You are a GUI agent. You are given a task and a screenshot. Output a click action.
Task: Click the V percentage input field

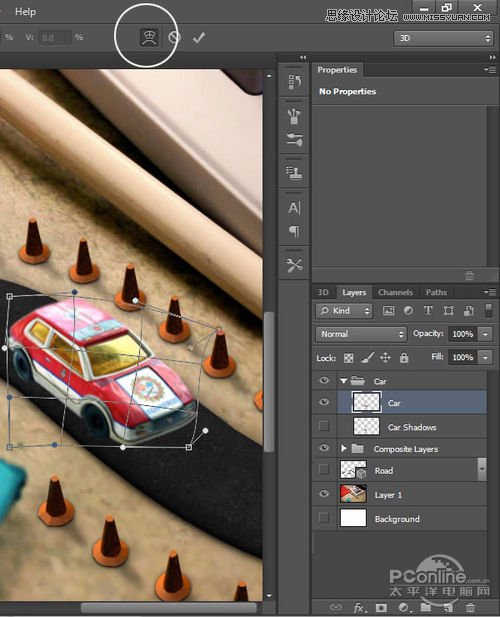click(55, 38)
